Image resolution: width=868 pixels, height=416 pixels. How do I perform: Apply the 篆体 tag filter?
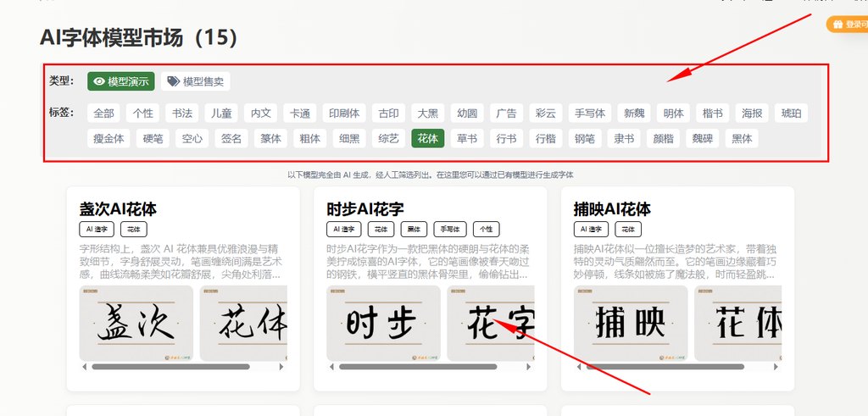click(x=270, y=138)
